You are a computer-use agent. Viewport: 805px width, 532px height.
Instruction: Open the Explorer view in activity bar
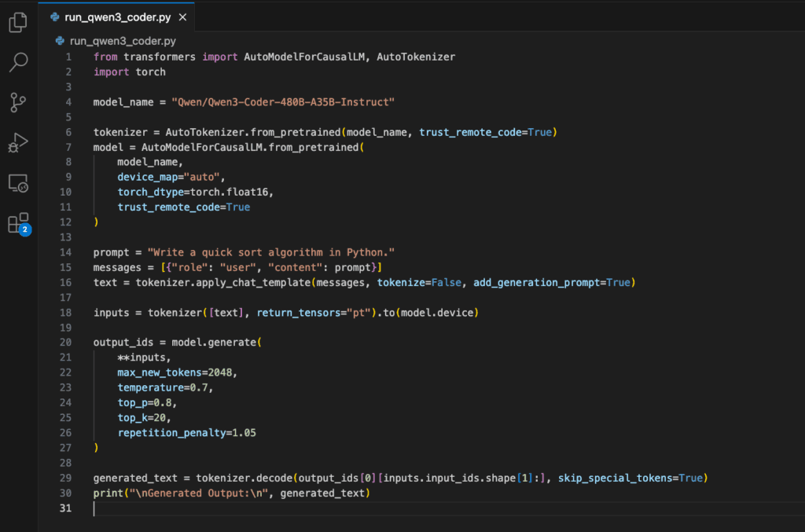pos(19,22)
